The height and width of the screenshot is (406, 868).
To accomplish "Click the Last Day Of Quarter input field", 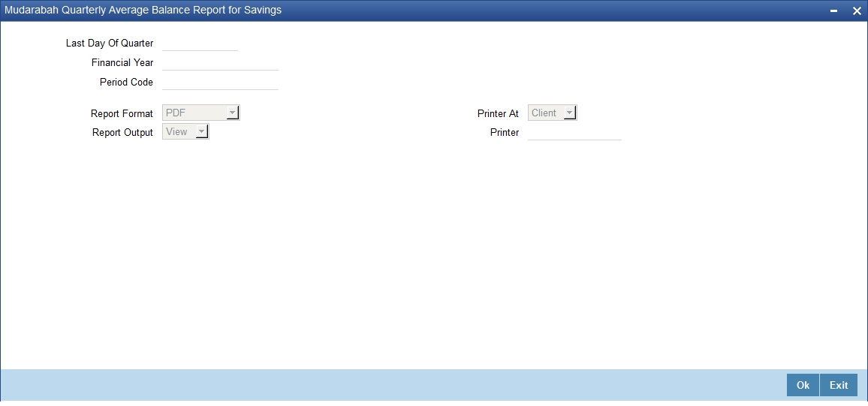I will tap(200, 43).
